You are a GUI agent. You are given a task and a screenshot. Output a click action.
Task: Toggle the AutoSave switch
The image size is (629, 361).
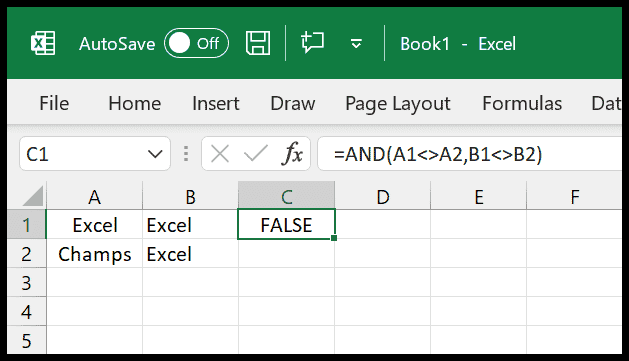[196, 43]
